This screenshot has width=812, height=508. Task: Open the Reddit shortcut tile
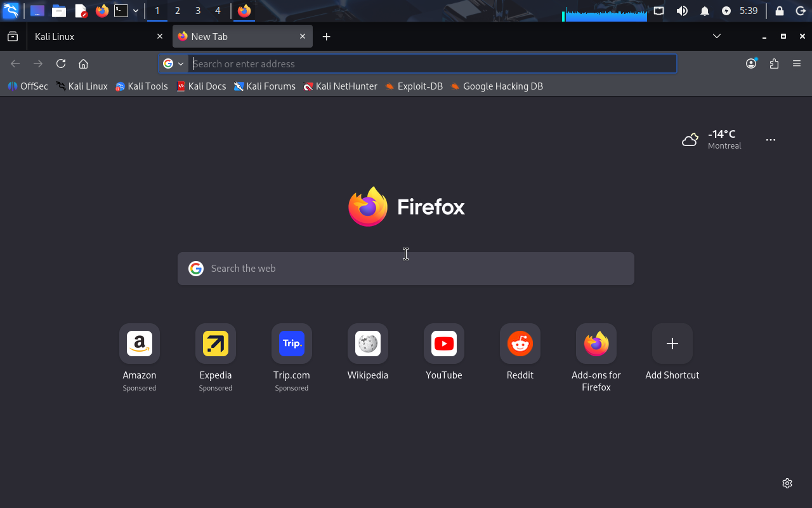(x=520, y=344)
